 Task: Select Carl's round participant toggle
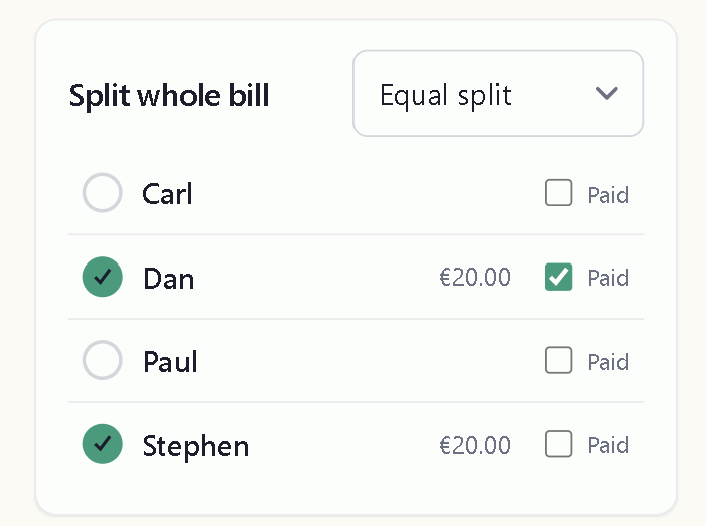[103, 192]
